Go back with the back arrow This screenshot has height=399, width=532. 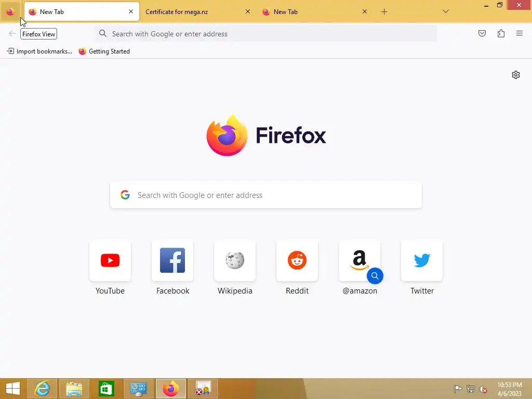point(12,34)
